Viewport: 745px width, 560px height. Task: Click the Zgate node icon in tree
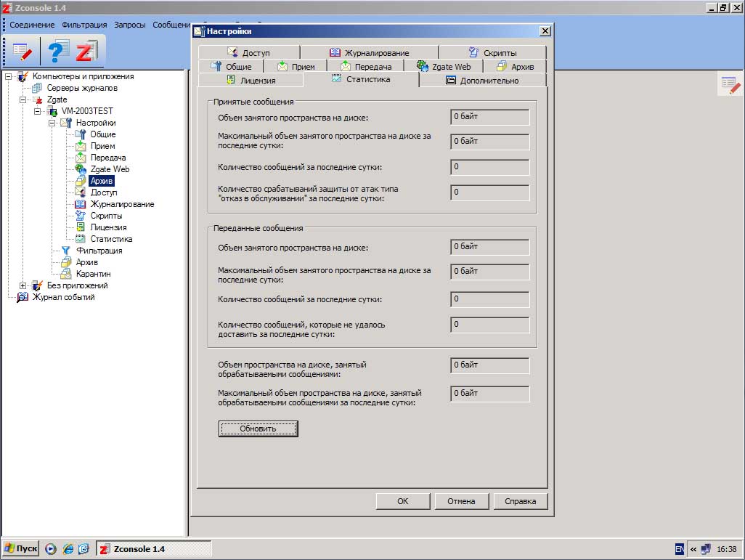(38, 100)
